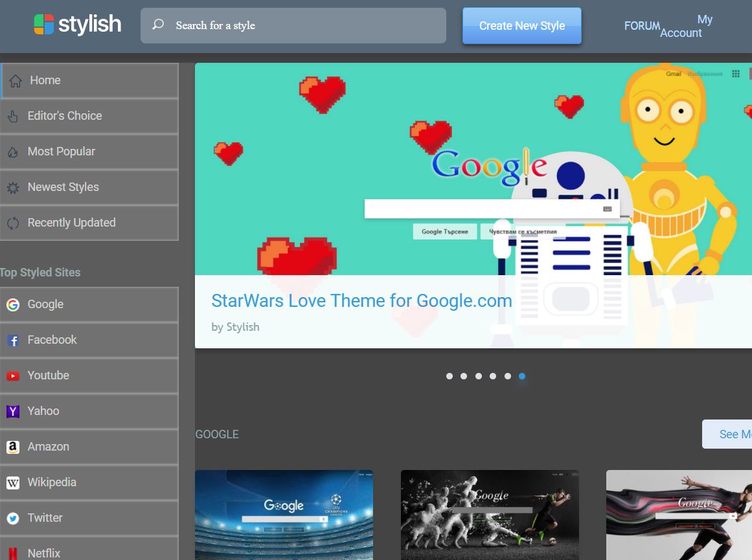Open the FORUM link
The image size is (752, 560).
point(642,26)
